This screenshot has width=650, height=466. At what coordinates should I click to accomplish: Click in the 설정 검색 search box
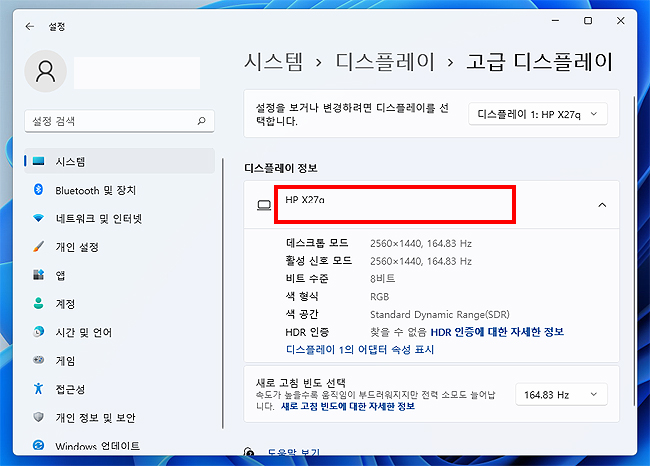point(119,121)
